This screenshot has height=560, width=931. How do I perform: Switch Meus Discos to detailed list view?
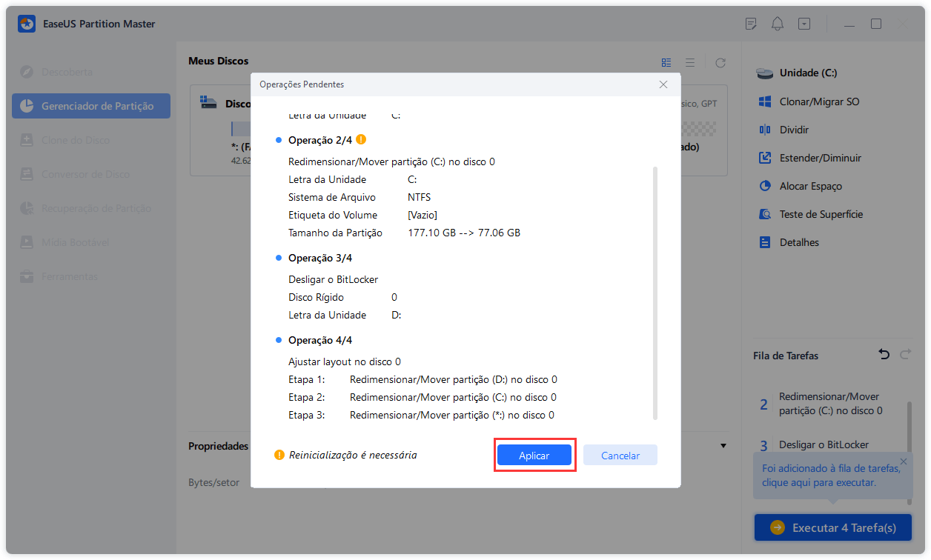pyautogui.click(x=666, y=63)
